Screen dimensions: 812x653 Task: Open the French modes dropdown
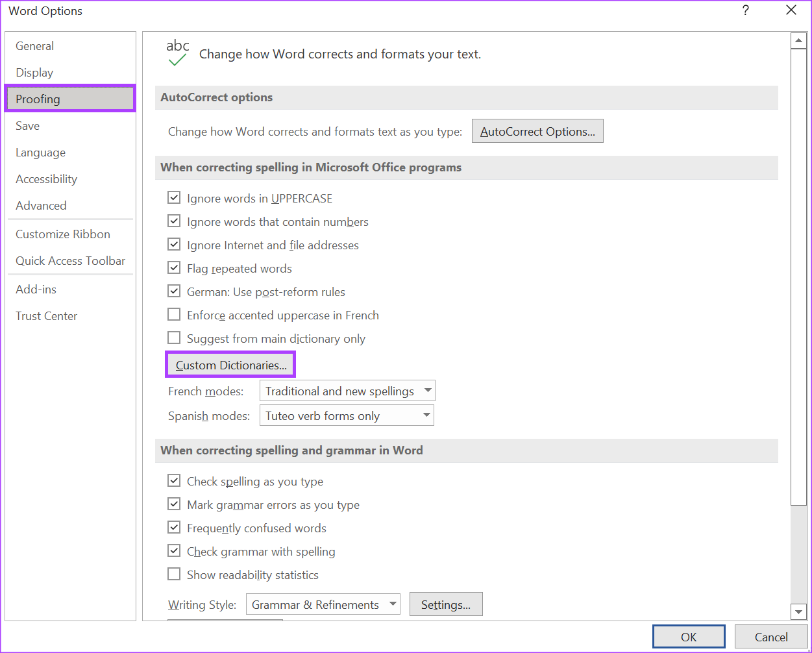(347, 391)
